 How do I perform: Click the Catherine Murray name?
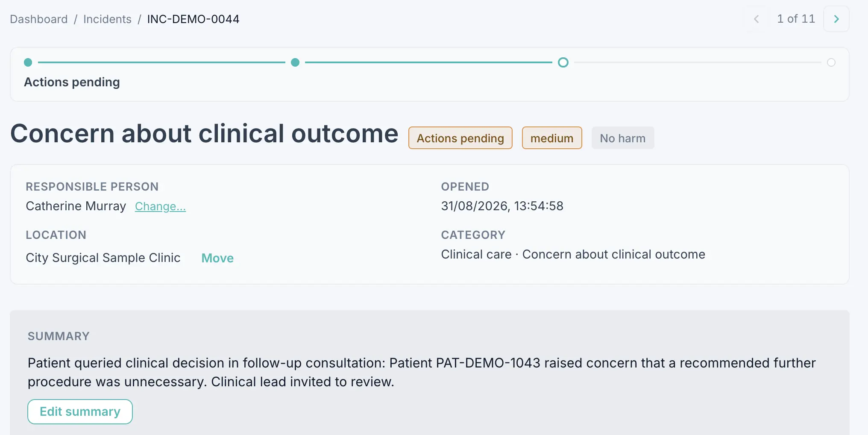click(x=76, y=206)
